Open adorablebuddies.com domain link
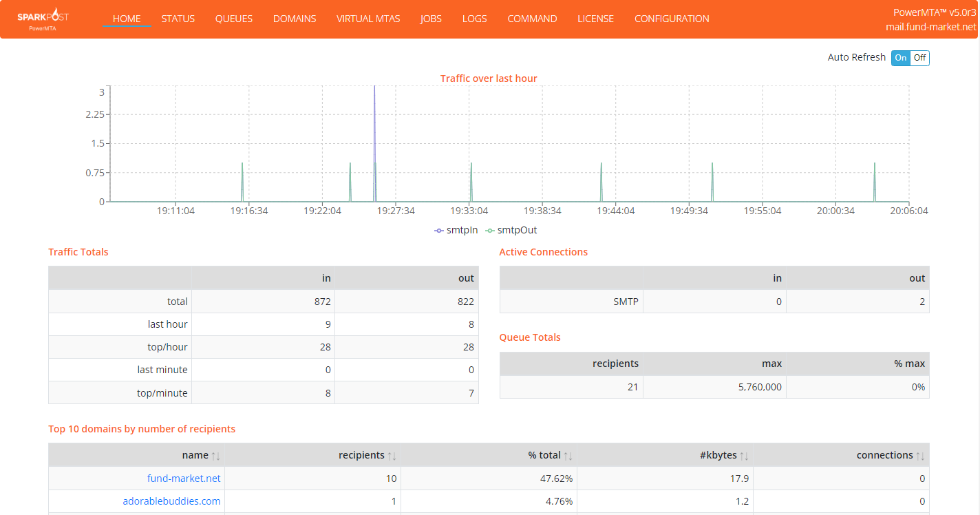Viewport: 980px width, 515px height. 171,501
